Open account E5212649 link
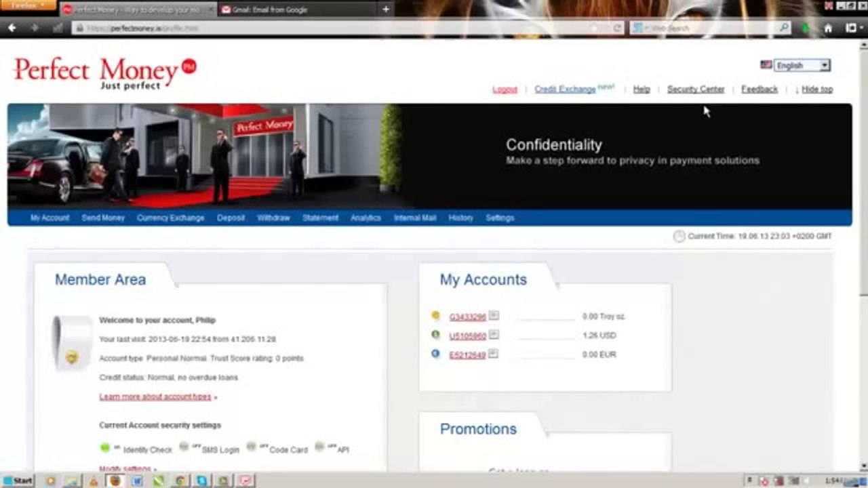 (468, 354)
